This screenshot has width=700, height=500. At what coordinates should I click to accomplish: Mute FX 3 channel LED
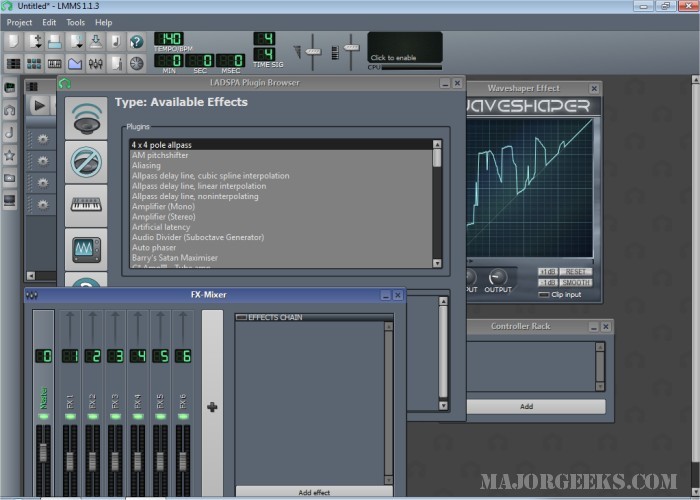click(115, 417)
